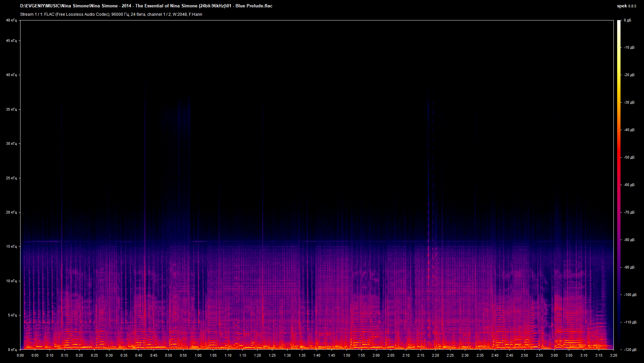
Task: Click the 3:20 end time marker
Action: [x=613, y=356]
